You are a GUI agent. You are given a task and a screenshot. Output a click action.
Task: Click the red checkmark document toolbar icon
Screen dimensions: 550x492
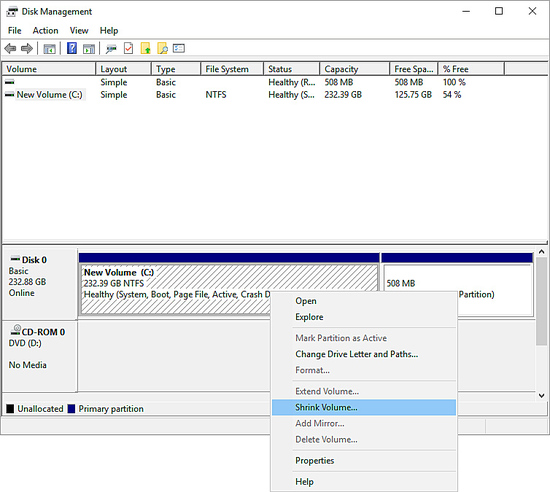128,48
